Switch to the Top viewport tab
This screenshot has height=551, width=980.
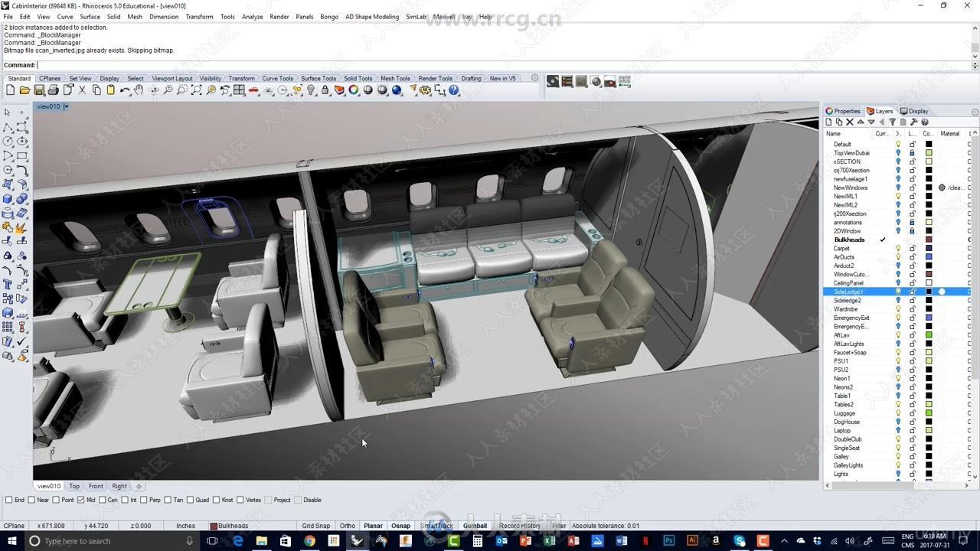(74, 486)
